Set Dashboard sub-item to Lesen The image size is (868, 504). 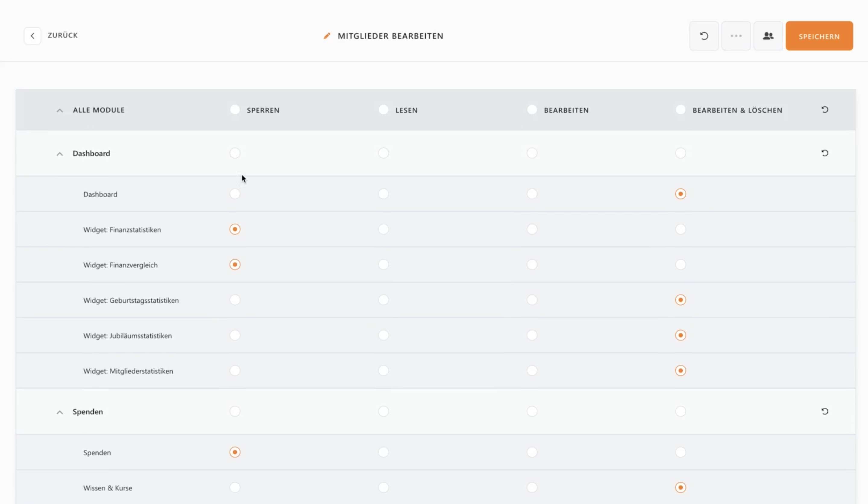[383, 194]
